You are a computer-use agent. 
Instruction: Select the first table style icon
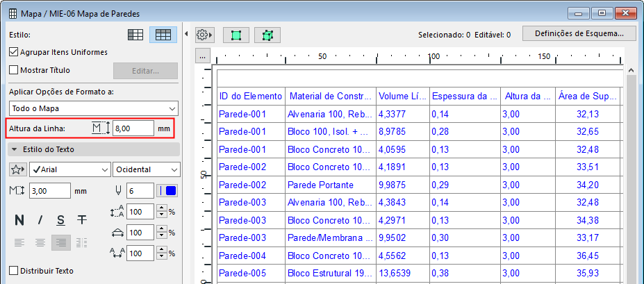pos(135,35)
